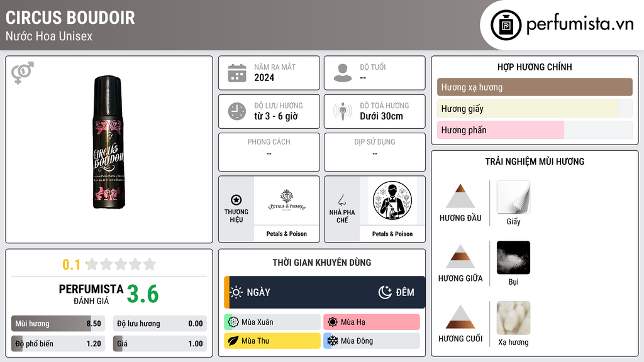
Task: Click the person icon beside Độ tuổi
Action: coord(343,73)
